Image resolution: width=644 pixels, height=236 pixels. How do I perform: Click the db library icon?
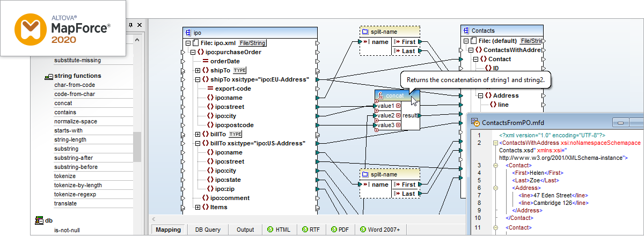click(39, 220)
